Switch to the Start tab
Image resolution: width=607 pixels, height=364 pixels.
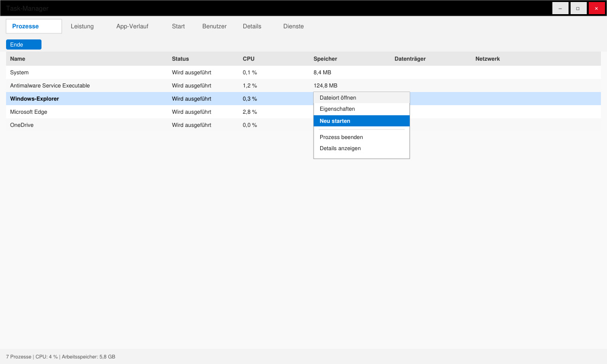[x=178, y=26]
